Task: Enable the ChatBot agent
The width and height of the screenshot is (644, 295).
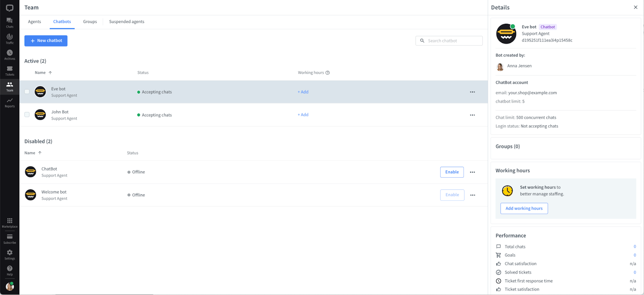Action: pos(452,172)
